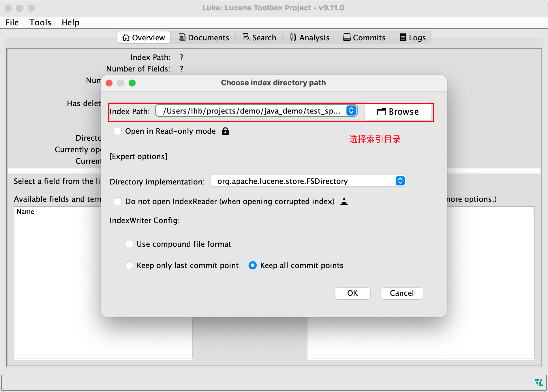Open the Tools menu
The width and height of the screenshot is (548, 392).
pyautogui.click(x=40, y=22)
